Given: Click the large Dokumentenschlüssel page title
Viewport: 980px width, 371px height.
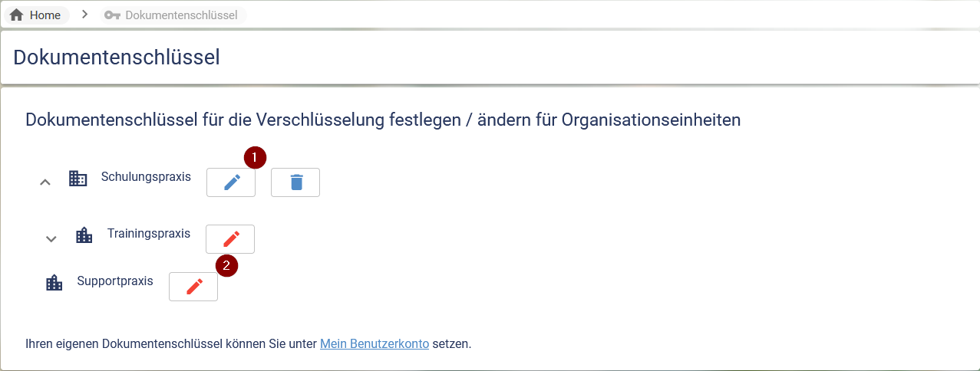Looking at the screenshot, I should click(117, 57).
